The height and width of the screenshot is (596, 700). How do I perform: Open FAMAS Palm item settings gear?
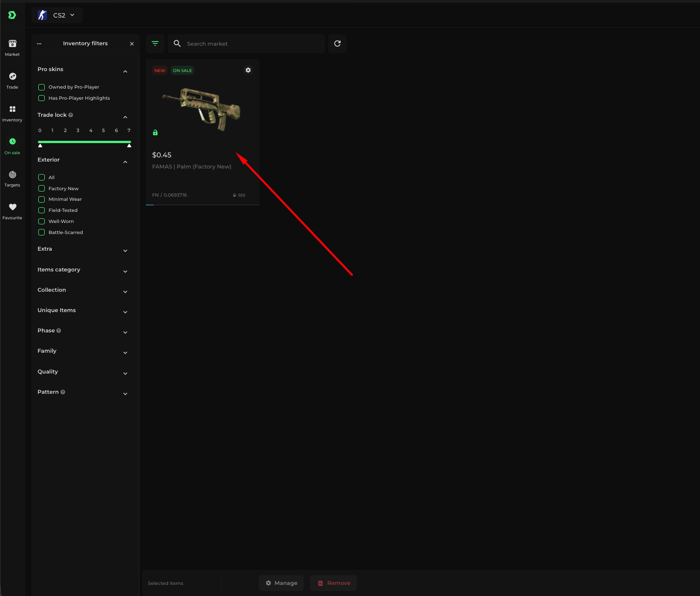click(248, 70)
